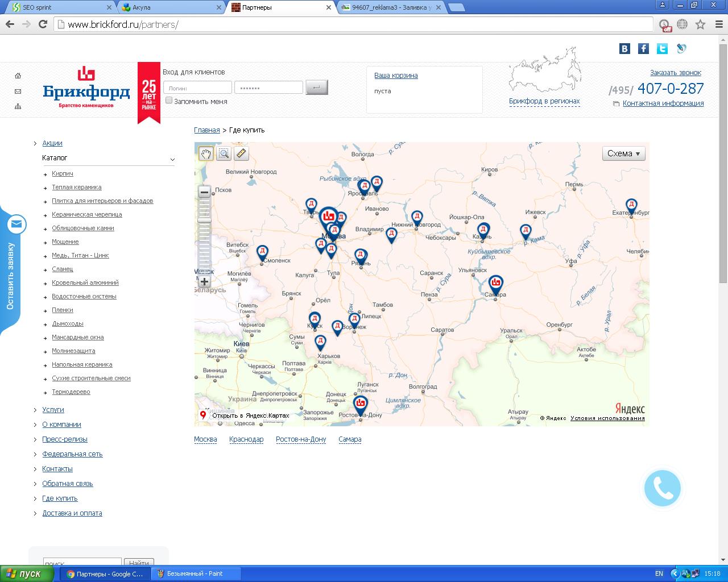This screenshot has width=728, height=582.
Task: Switch to the SEO sprint browser tab
Action: pyautogui.click(x=59, y=7)
